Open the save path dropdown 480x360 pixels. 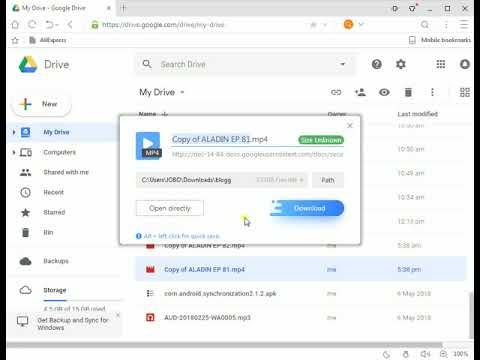point(301,180)
